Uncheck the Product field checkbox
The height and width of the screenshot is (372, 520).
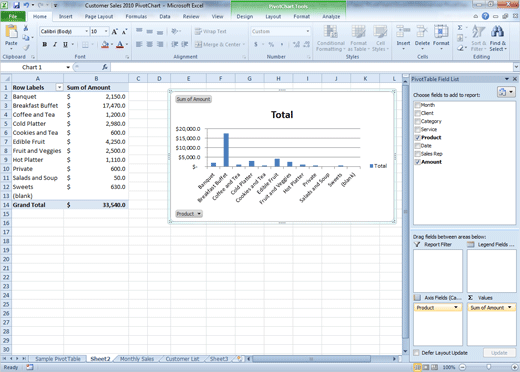[417, 137]
